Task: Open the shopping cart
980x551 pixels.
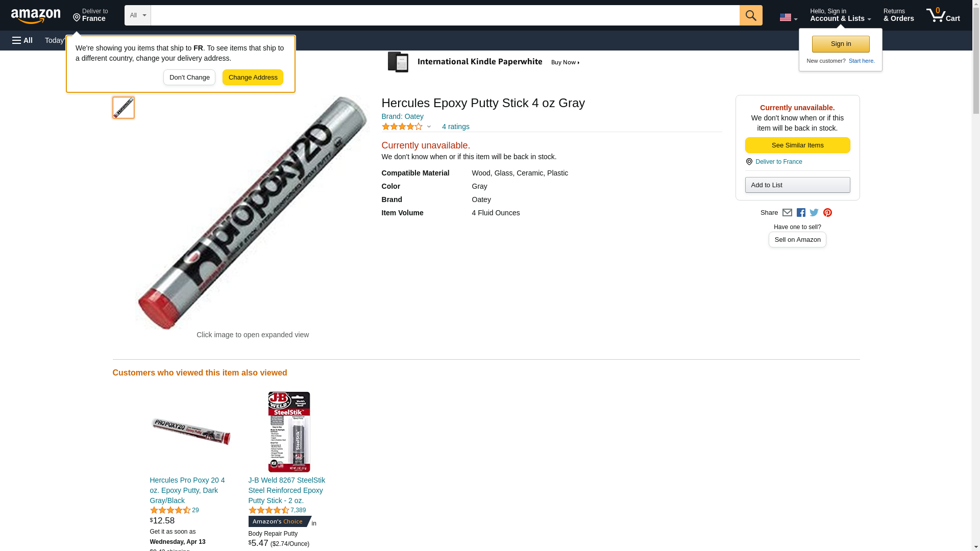Action: [x=943, y=15]
